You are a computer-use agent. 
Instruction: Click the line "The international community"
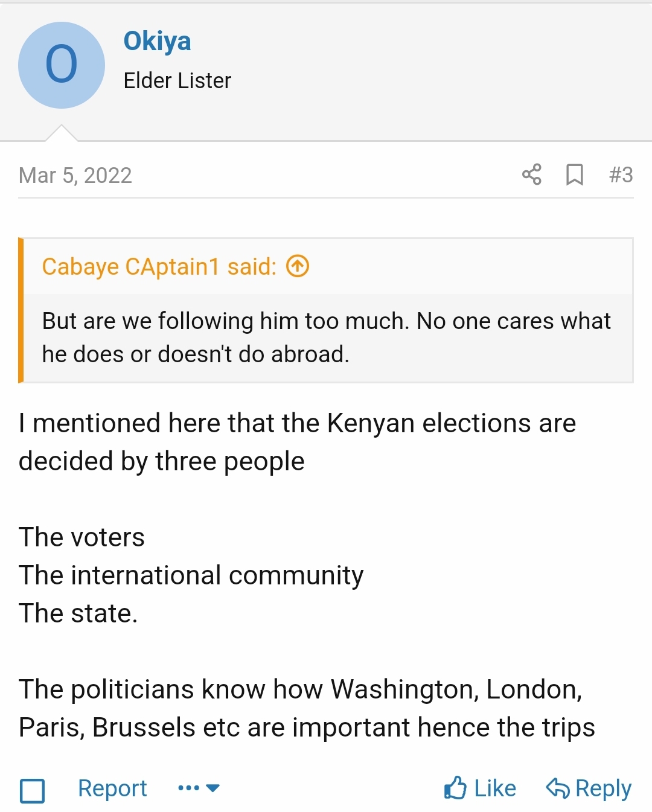(191, 575)
